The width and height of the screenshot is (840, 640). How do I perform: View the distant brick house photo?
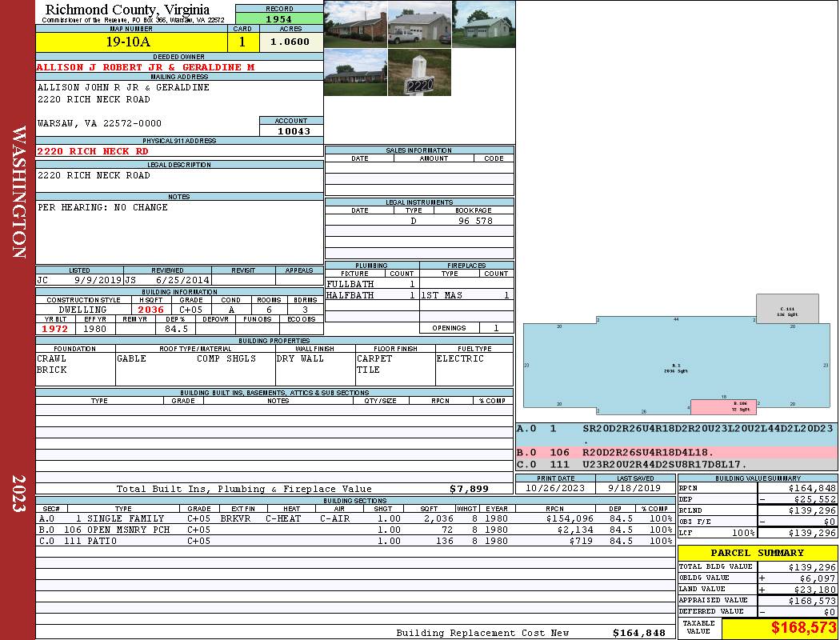pos(355,73)
